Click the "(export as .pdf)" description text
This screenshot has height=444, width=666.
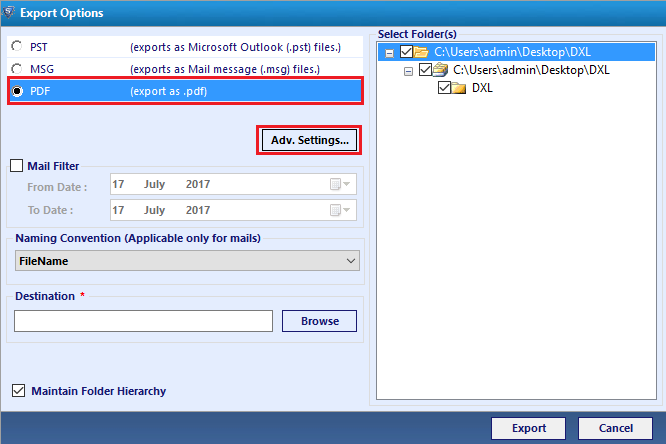click(168, 91)
